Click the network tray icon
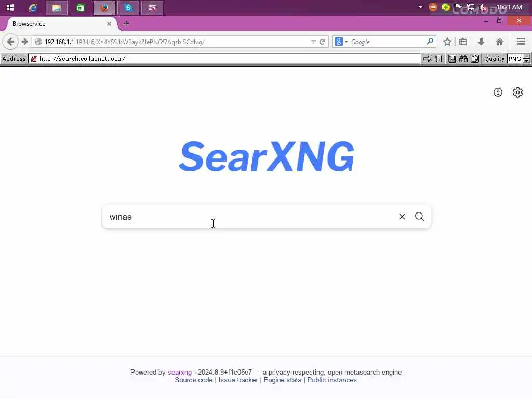The width and height of the screenshot is (532, 399). click(x=471, y=7)
